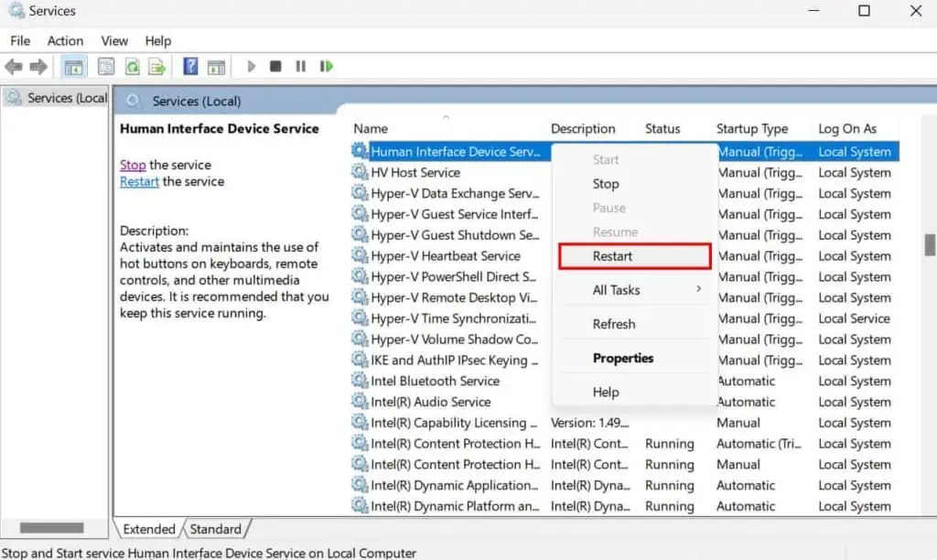Image resolution: width=937 pixels, height=560 pixels.
Task: Toggle the console tree visibility icon
Action: tap(73, 65)
